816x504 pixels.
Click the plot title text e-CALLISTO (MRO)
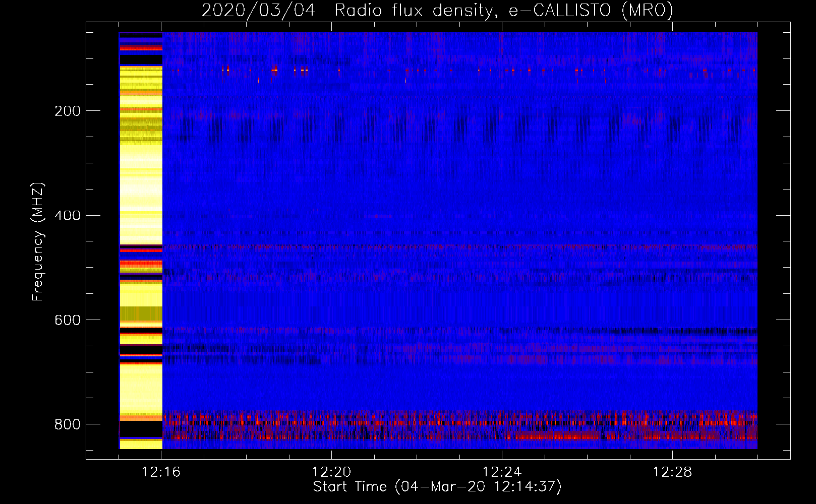(591, 11)
